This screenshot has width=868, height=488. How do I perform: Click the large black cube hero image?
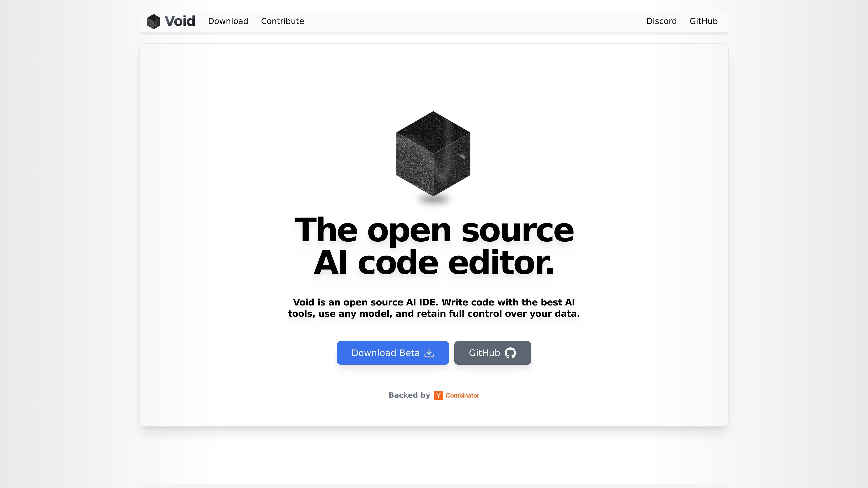tap(433, 154)
